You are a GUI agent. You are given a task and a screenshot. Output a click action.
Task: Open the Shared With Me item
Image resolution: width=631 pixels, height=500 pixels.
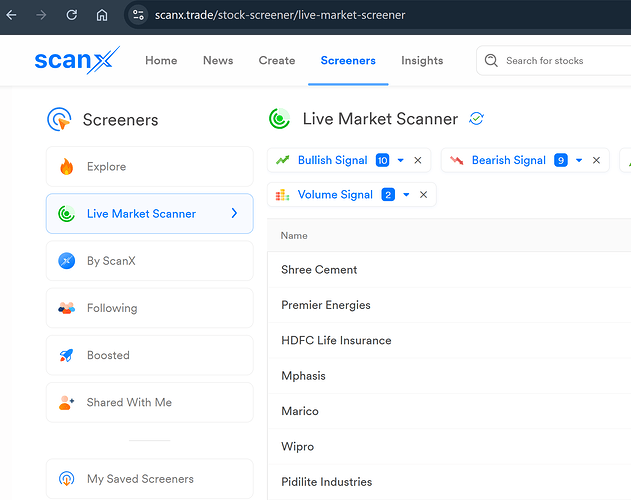pos(150,402)
